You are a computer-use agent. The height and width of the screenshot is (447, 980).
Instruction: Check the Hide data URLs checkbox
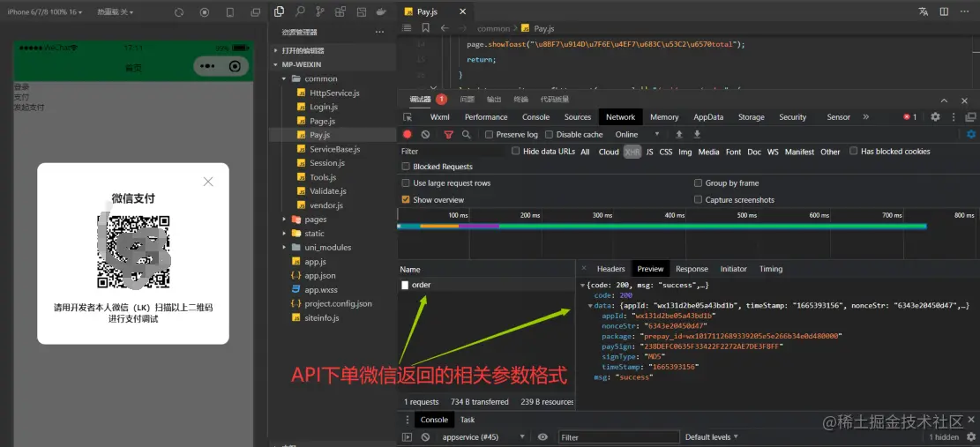point(516,151)
